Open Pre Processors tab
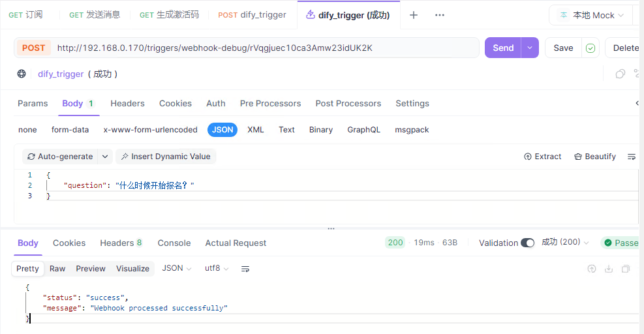The width and height of the screenshot is (644, 334). 270,104
